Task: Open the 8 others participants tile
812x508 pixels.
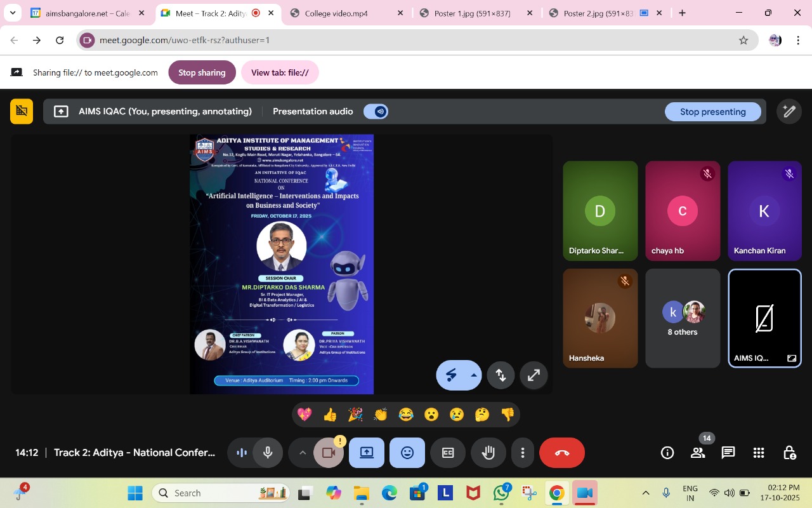Action: [x=683, y=318]
